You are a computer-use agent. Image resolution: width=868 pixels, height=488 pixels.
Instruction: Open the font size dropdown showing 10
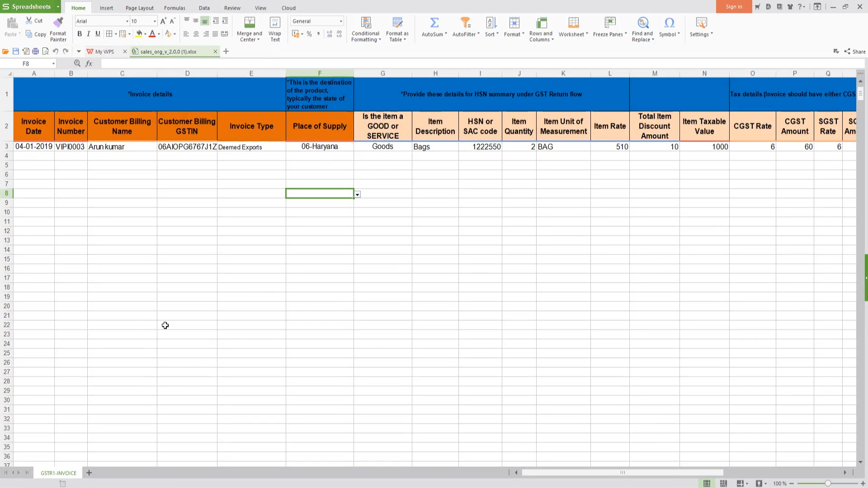click(x=155, y=21)
